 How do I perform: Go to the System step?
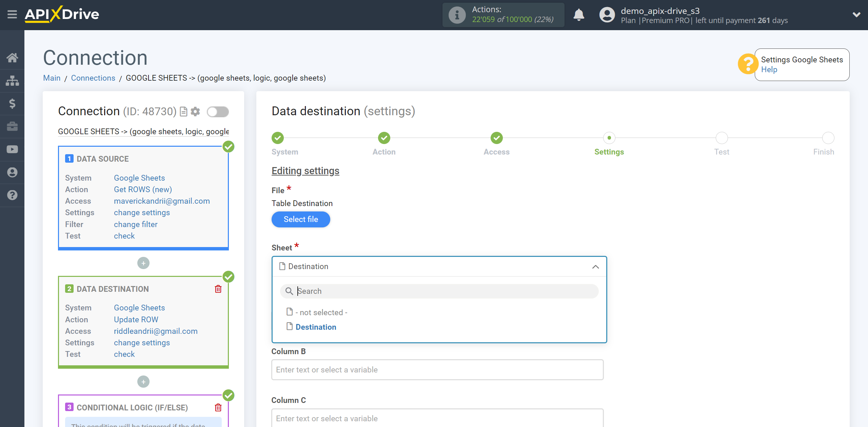click(x=278, y=138)
